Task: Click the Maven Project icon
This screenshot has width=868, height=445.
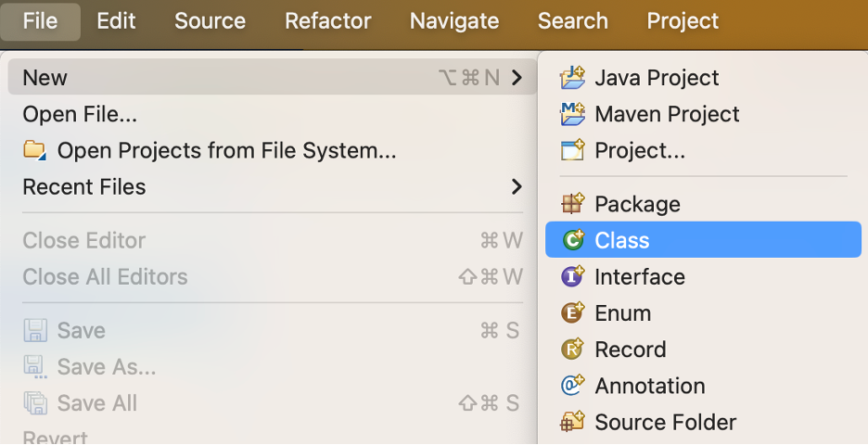Action: pos(573,114)
